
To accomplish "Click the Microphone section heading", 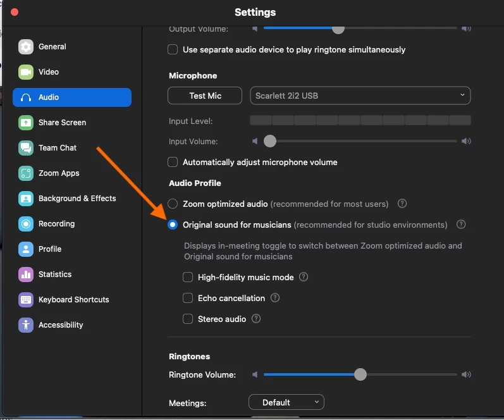I will point(193,75).
